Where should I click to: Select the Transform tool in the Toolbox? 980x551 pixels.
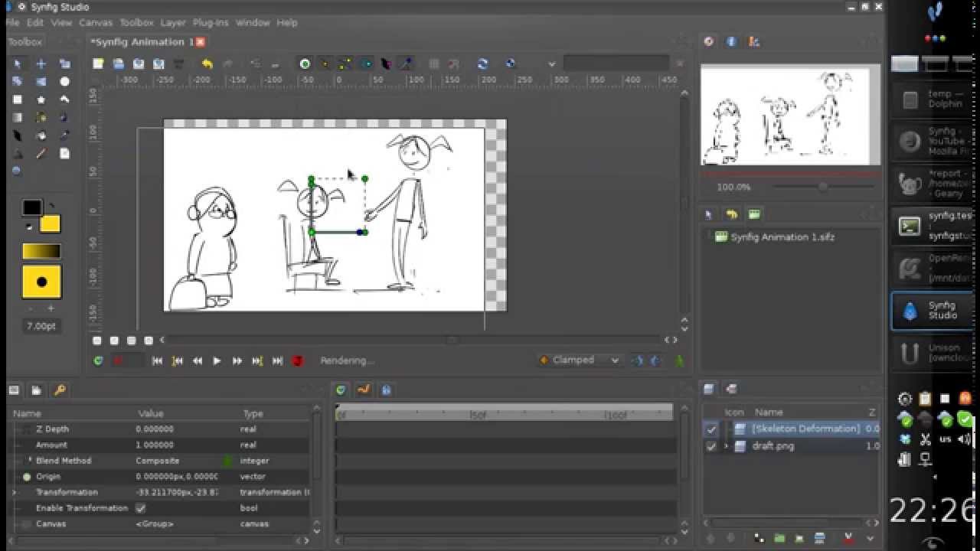(18, 64)
